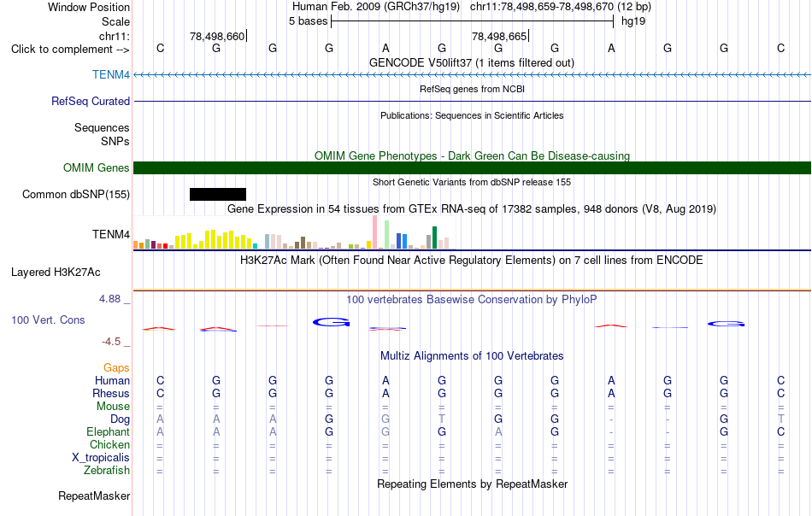Click the Rhesus species label
The height and width of the screenshot is (516, 812).
(111, 393)
